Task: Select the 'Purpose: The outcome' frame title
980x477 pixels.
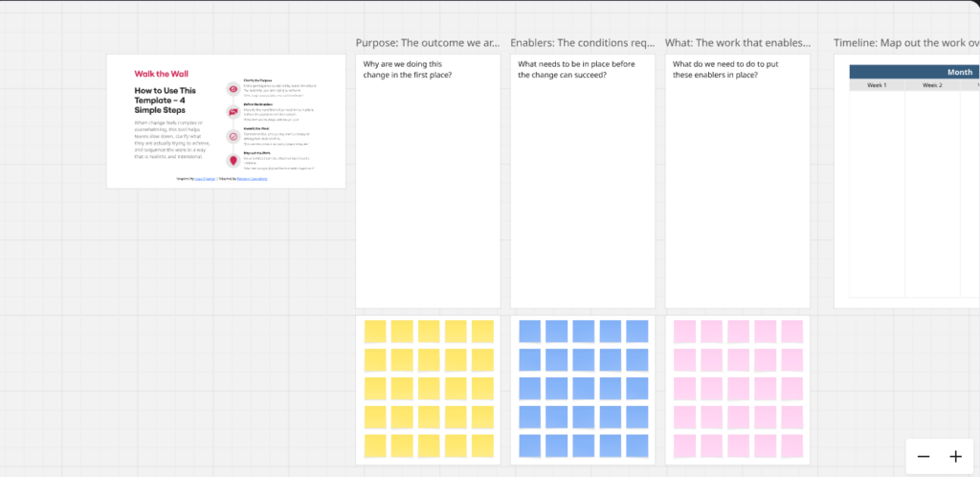Action: click(x=428, y=43)
